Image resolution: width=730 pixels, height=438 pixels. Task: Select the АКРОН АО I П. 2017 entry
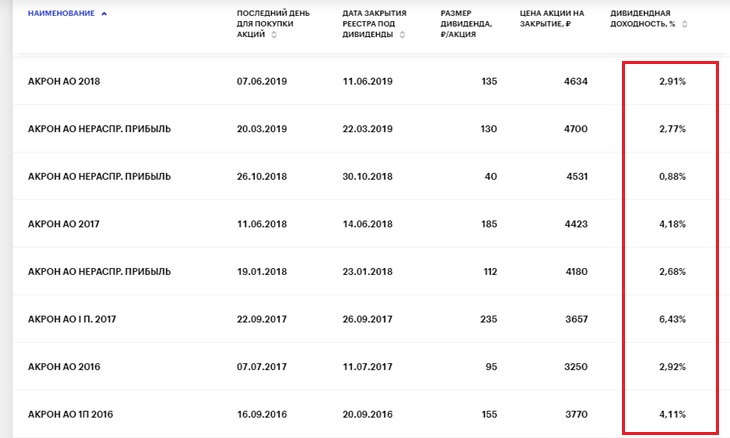[x=365, y=319]
